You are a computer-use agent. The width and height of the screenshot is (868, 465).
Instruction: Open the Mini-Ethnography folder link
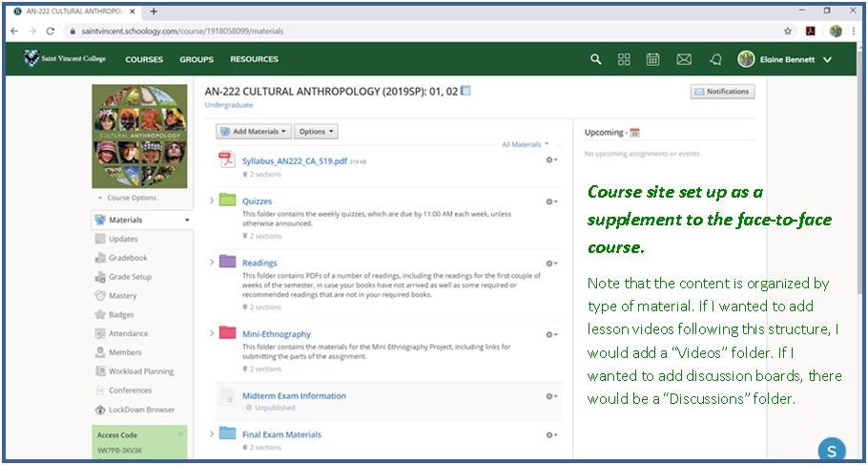point(277,334)
